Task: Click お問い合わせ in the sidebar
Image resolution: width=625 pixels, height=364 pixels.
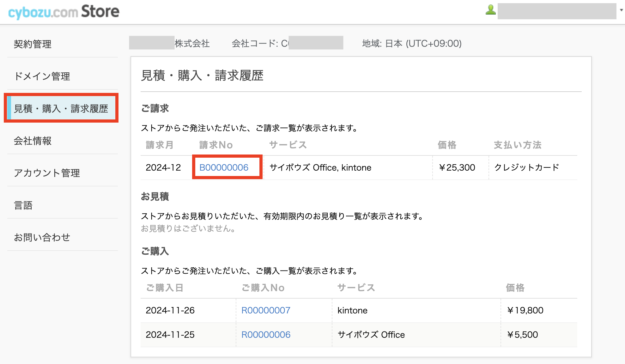Action: point(42,238)
